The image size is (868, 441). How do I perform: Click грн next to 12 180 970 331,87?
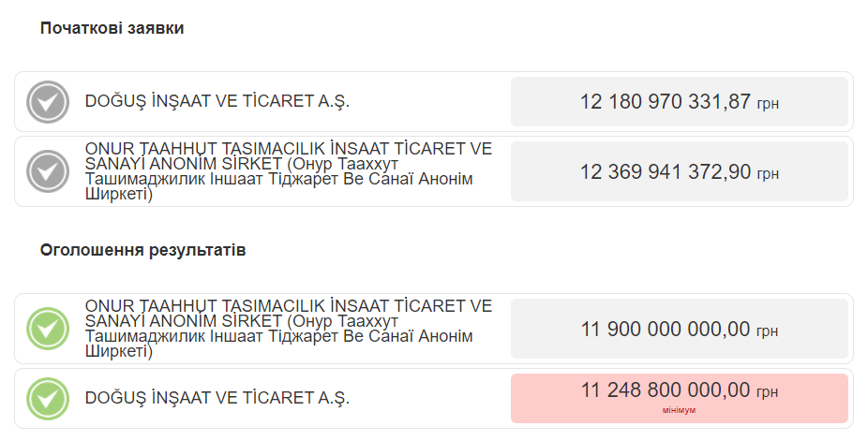point(768,104)
